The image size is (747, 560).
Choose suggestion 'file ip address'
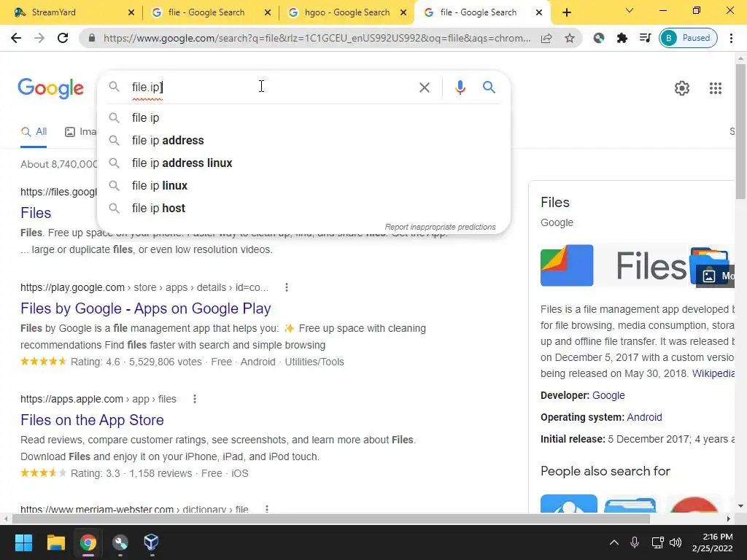pyautogui.click(x=303, y=141)
